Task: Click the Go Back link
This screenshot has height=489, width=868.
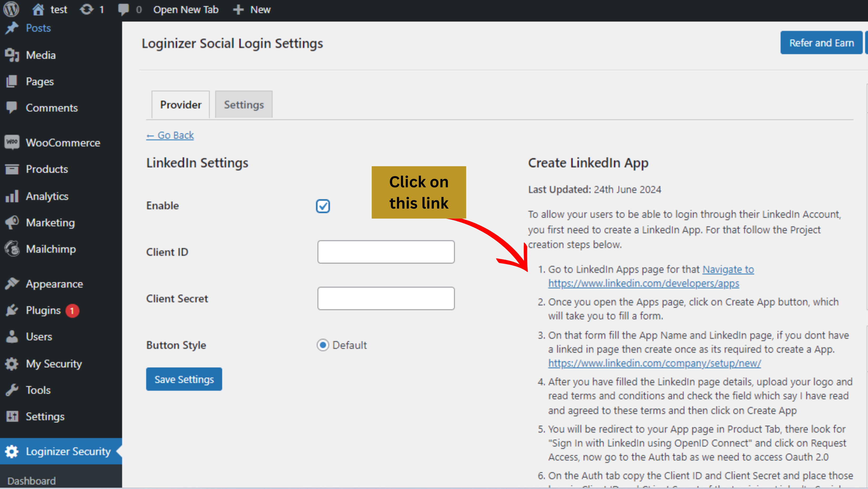Action: pos(170,135)
